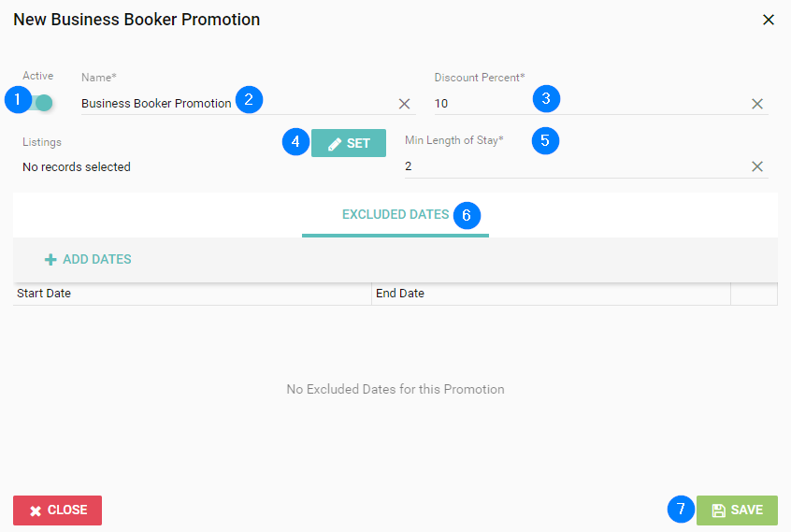Click the plus icon beside Add Dates
Image resolution: width=791 pixels, height=532 pixels.
pos(50,260)
